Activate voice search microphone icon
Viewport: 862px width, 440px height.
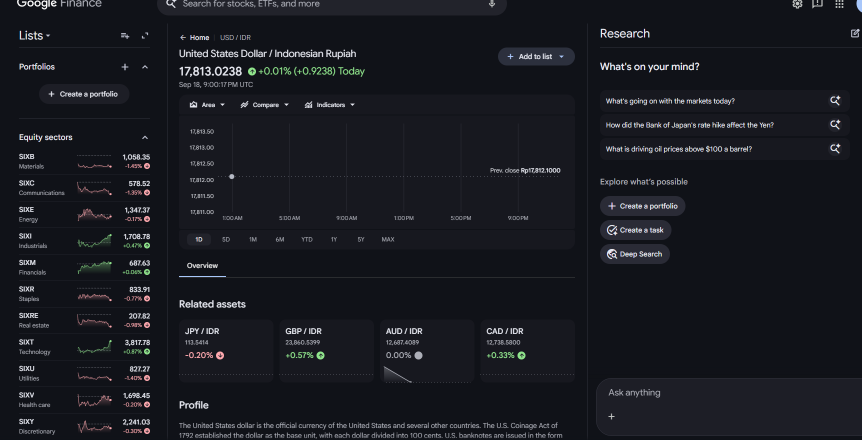pos(491,4)
